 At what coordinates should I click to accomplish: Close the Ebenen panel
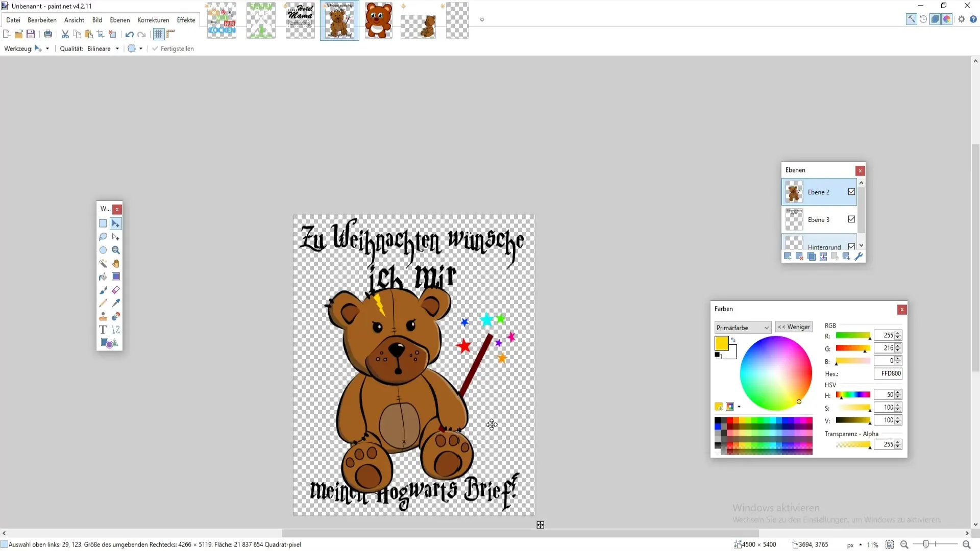[860, 170]
